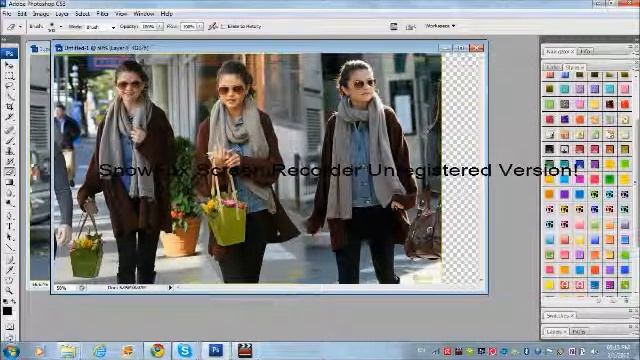Select the Path Selection tool
This screenshot has width=640, height=360.
coord(9,237)
